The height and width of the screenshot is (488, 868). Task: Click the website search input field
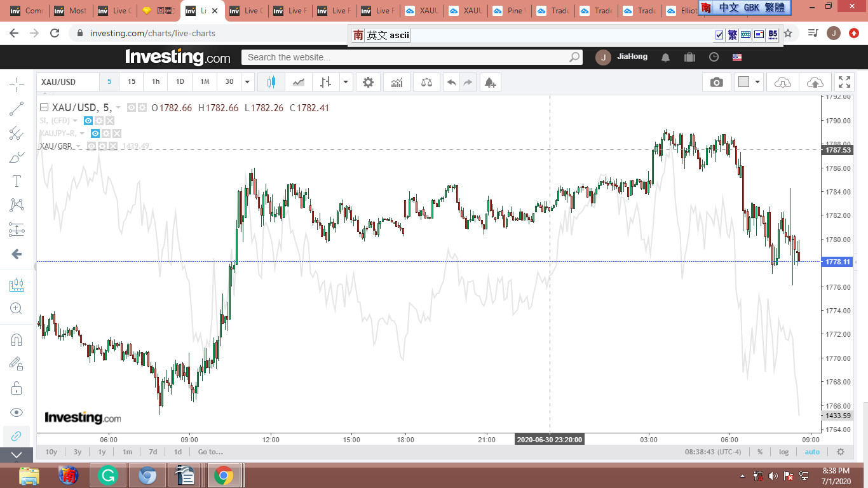click(407, 57)
